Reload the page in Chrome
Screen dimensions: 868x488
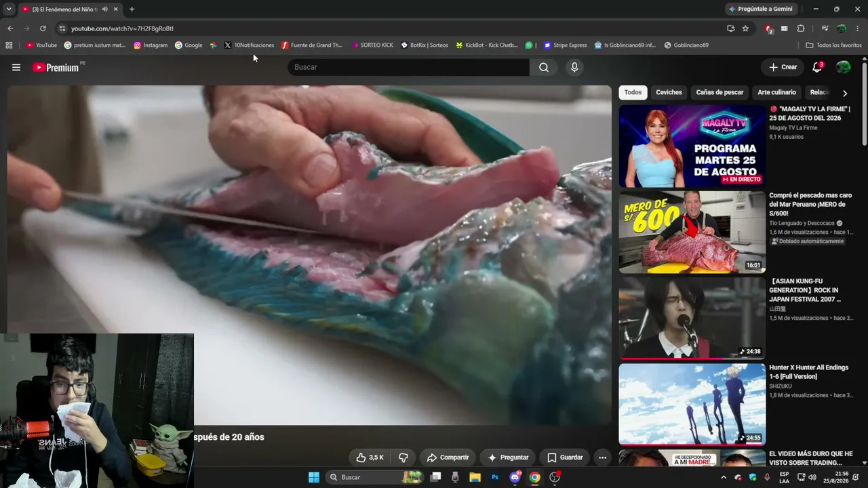(43, 28)
